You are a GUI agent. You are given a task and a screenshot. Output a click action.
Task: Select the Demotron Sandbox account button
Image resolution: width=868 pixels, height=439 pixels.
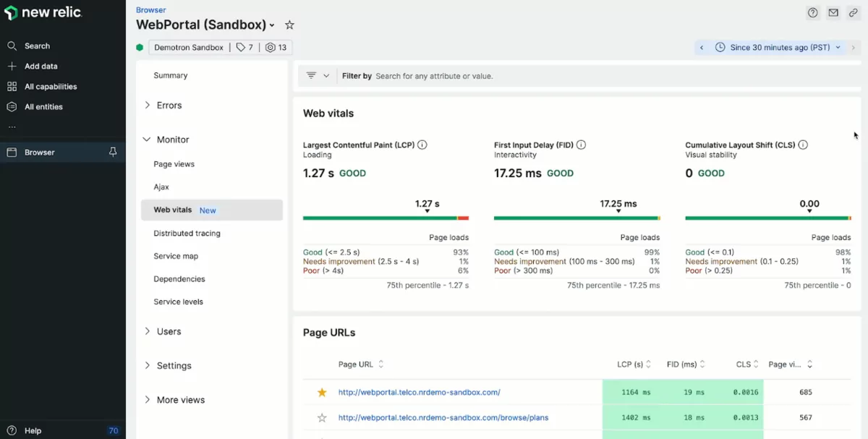point(189,47)
